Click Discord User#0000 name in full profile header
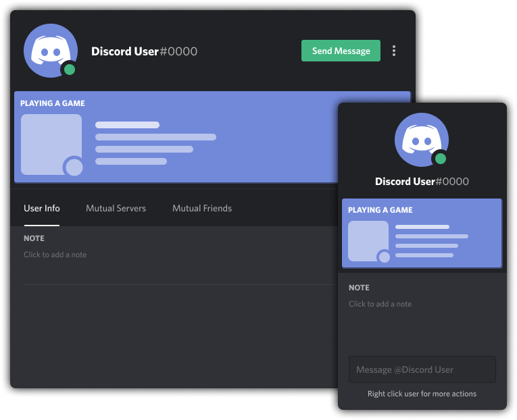Screen dimensions: 517x420 click(x=144, y=51)
